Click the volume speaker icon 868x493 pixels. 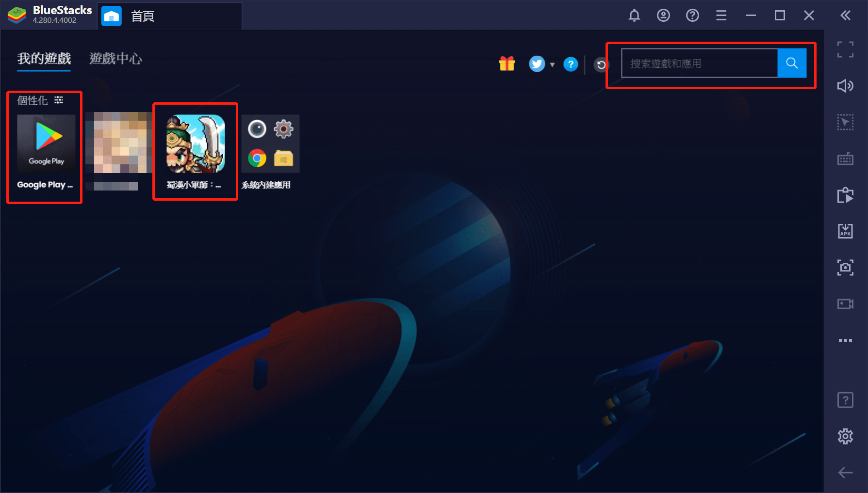[x=845, y=86]
